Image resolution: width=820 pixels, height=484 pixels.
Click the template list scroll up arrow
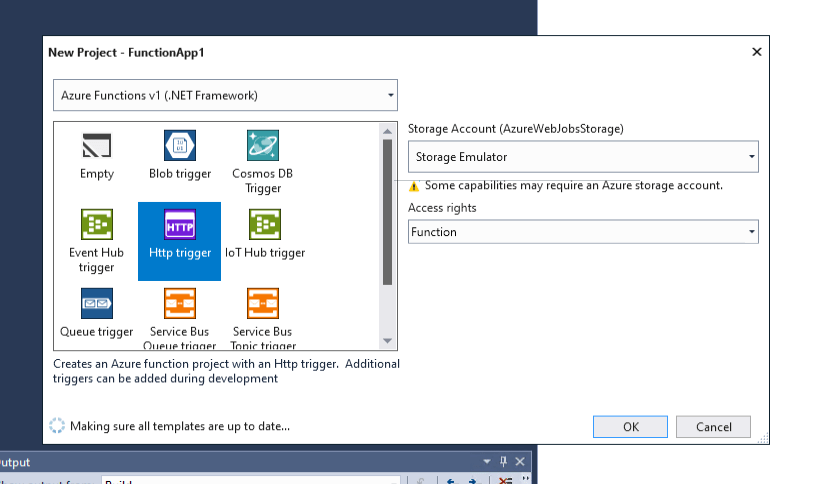point(388,131)
